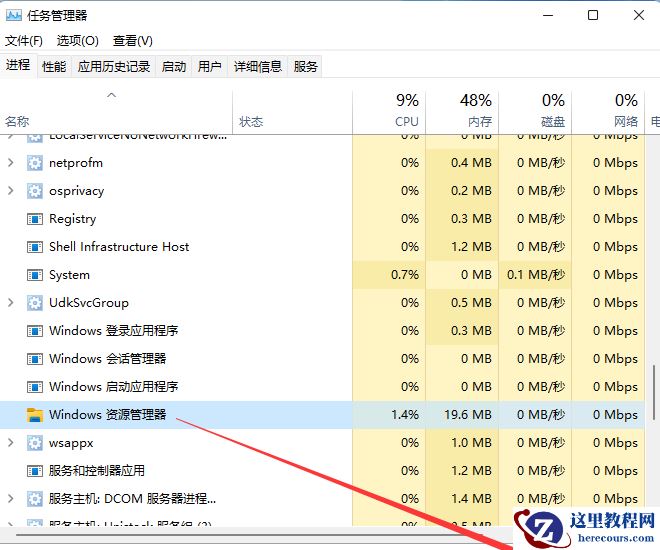Sort by the 名称 column header
660x550 pixels.
116,112
